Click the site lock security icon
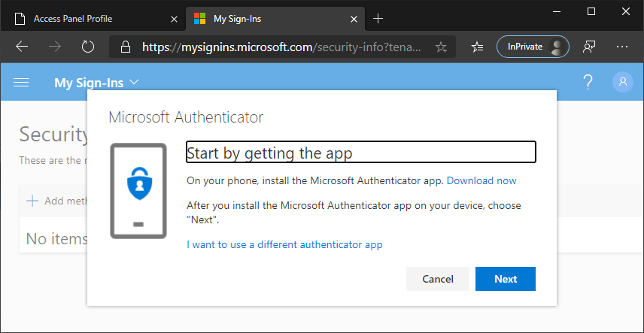Image resolution: width=644 pixels, height=333 pixels. click(126, 47)
